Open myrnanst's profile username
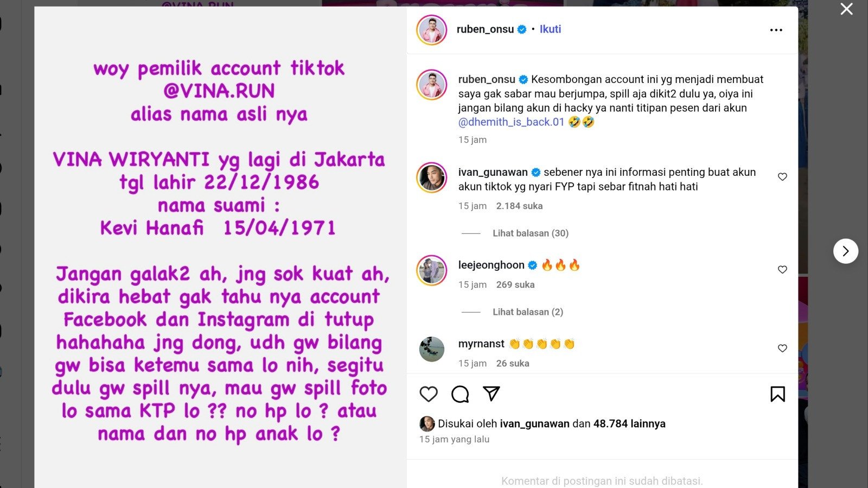Image resolution: width=868 pixels, height=488 pixels. [x=481, y=344]
